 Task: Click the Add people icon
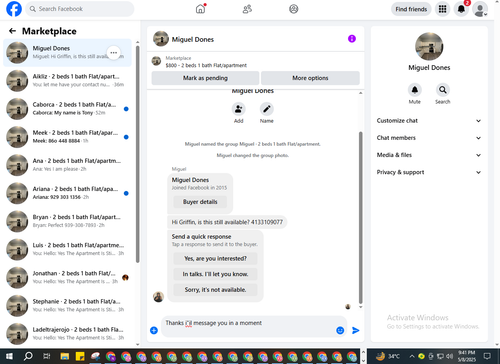click(239, 109)
